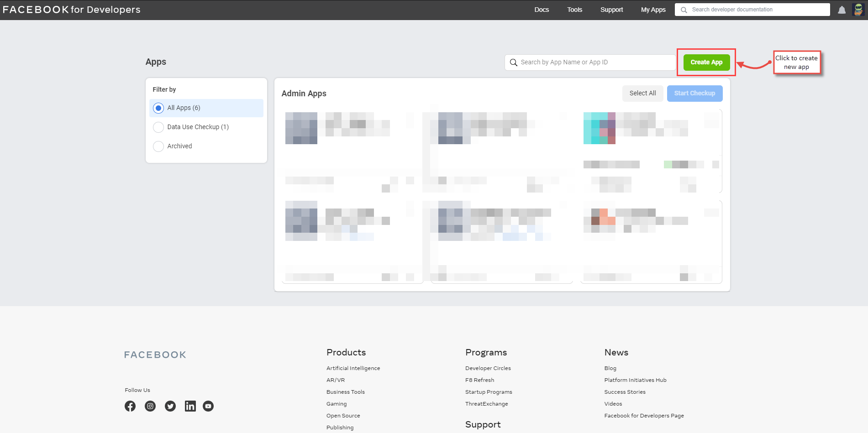Click the Select All button
Viewport: 868px width, 433px height.
pos(642,94)
